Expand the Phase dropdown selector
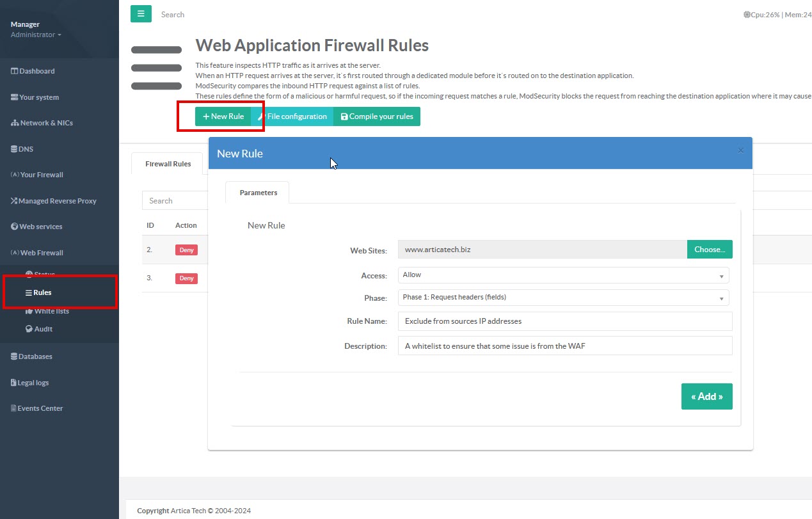Image resolution: width=812 pixels, height=519 pixels. pos(563,298)
